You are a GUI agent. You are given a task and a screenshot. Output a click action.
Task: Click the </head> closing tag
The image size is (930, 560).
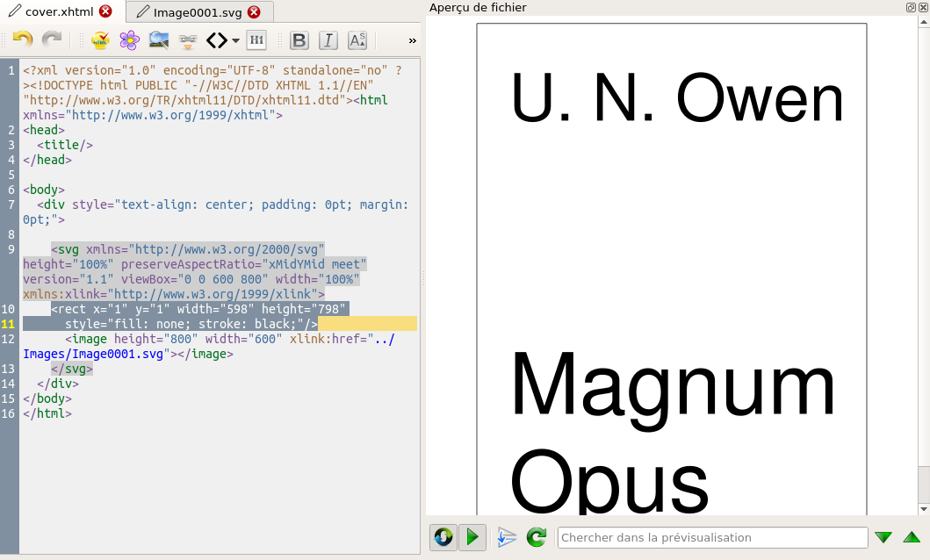pyautogui.click(x=47, y=160)
